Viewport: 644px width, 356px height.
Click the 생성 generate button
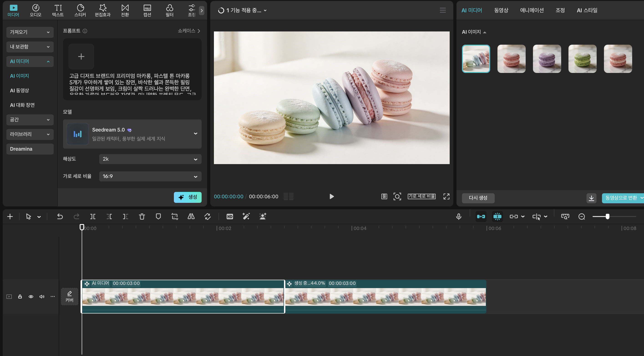(188, 197)
